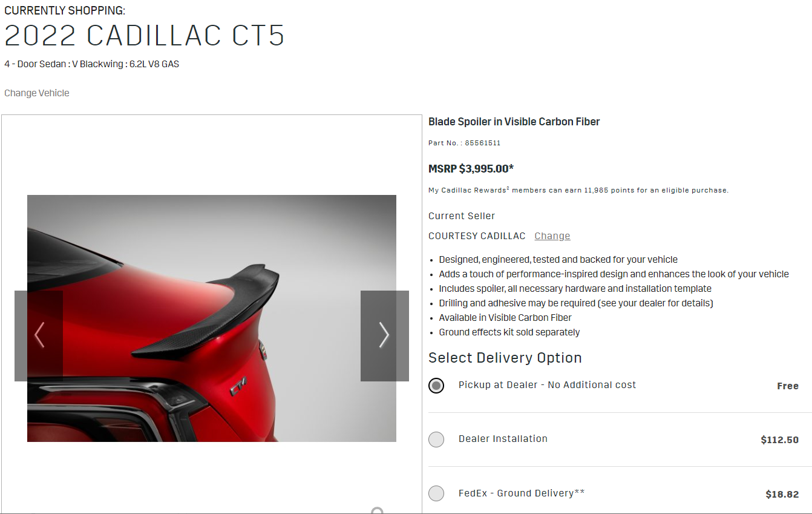
Task: Click the partially visible zoom icon below the image
Action: [x=377, y=510]
